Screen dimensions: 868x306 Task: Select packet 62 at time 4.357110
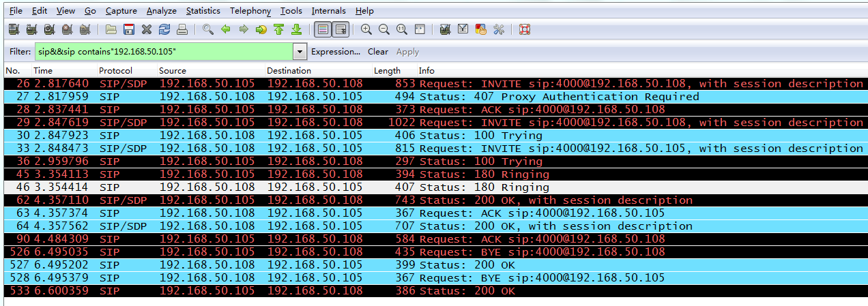tap(435, 200)
